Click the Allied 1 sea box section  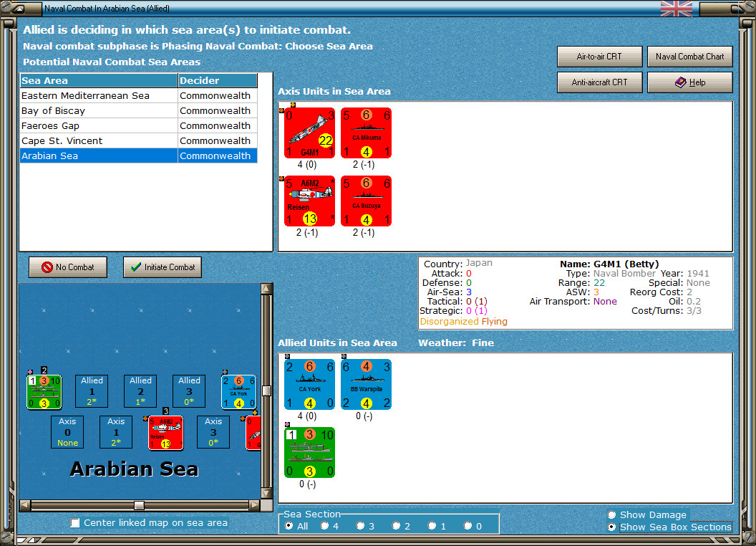pos(92,391)
